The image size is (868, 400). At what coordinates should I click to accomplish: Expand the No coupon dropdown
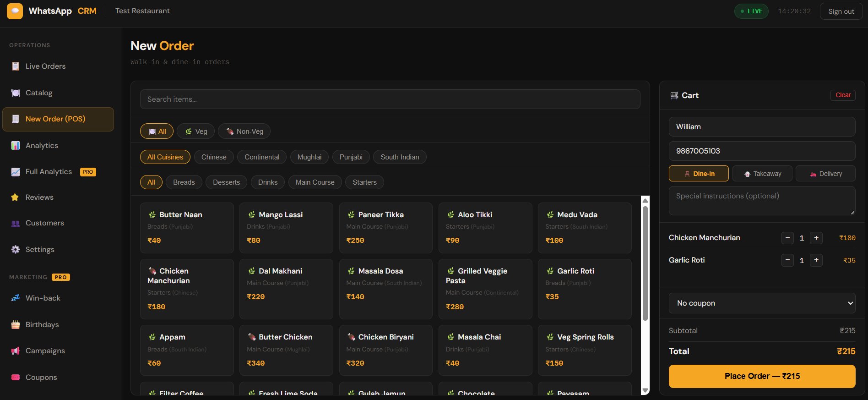pyautogui.click(x=762, y=303)
